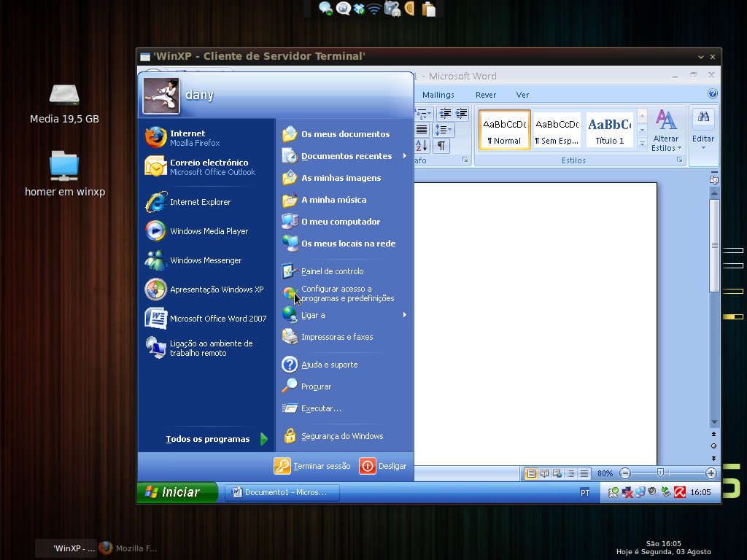Open the Avira antivirus tray icon
The image size is (747, 560).
tap(678, 492)
